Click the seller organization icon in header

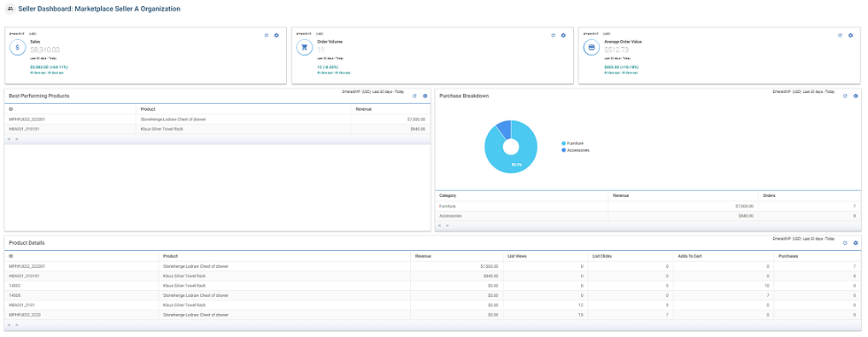(x=10, y=9)
